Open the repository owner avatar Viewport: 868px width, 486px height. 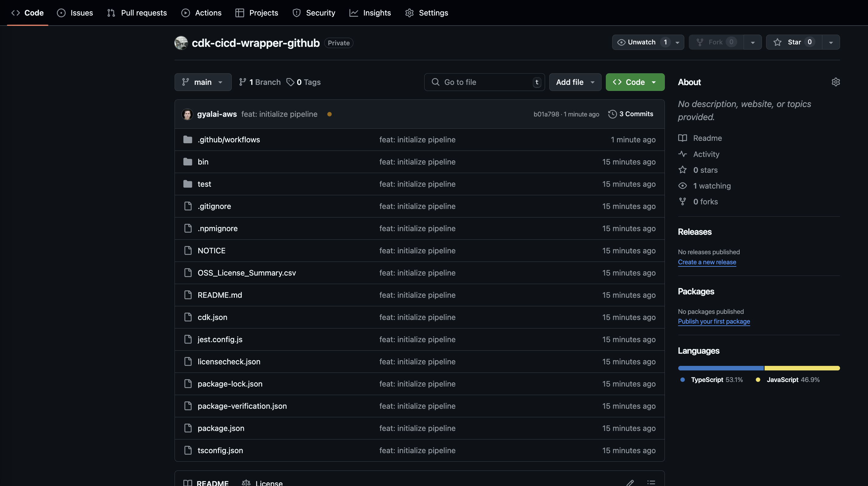[x=181, y=43]
